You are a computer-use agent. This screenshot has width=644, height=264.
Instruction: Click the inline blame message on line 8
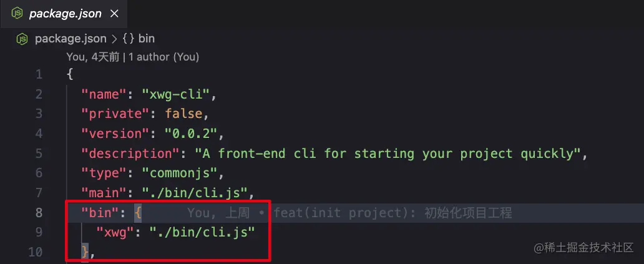coord(349,213)
